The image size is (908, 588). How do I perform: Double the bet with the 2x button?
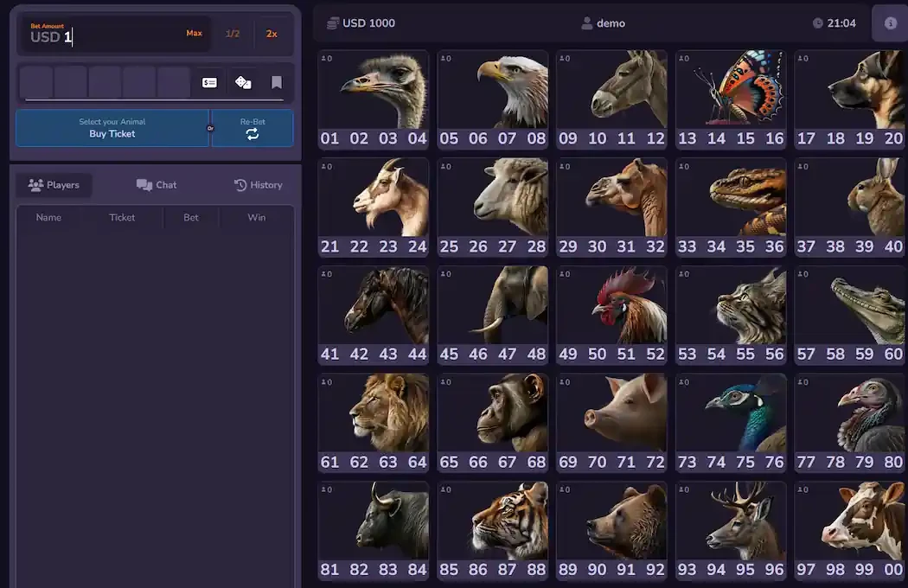click(x=272, y=34)
